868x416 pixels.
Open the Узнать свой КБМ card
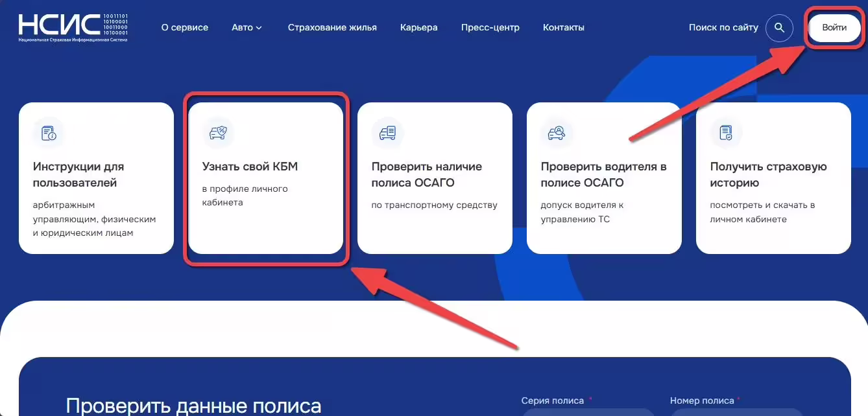(265, 178)
